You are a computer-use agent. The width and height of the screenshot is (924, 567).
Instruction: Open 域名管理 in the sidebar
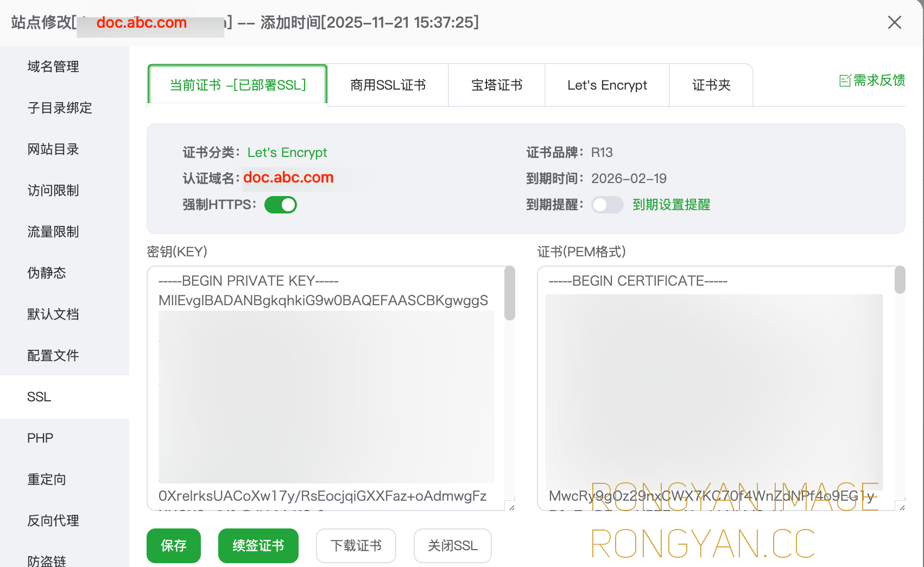point(65,66)
